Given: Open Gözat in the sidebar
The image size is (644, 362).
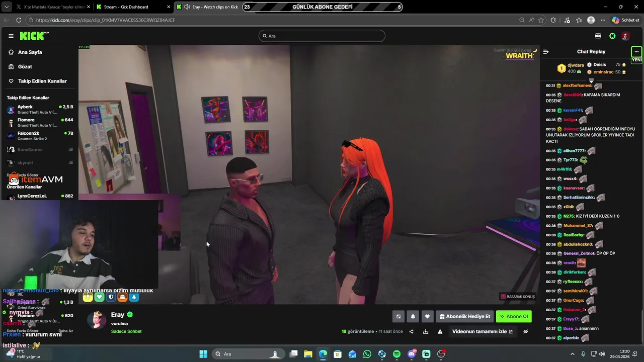Looking at the screenshot, I should (x=25, y=66).
